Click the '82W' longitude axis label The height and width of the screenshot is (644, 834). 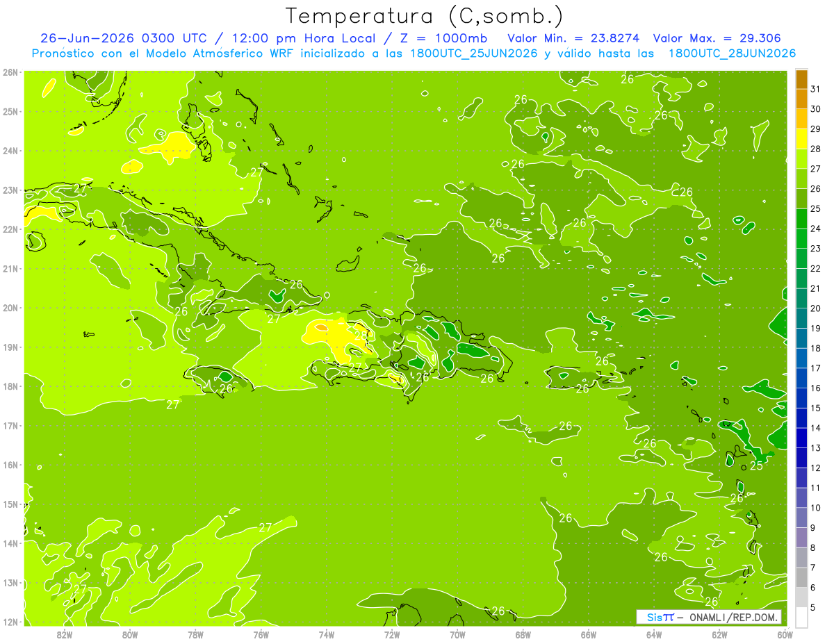point(64,634)
